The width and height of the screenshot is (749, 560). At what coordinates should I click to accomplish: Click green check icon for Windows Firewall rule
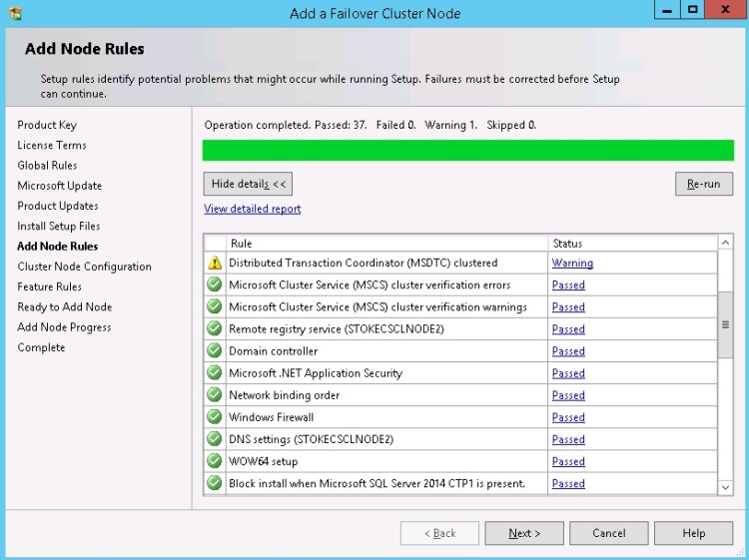click(215, 417)
